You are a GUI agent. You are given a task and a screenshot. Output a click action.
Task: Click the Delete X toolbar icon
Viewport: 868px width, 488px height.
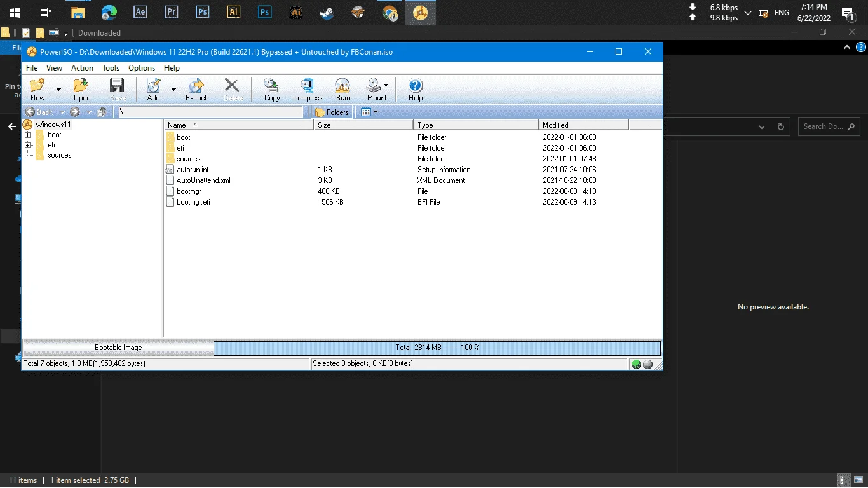(x=233, y=86)
